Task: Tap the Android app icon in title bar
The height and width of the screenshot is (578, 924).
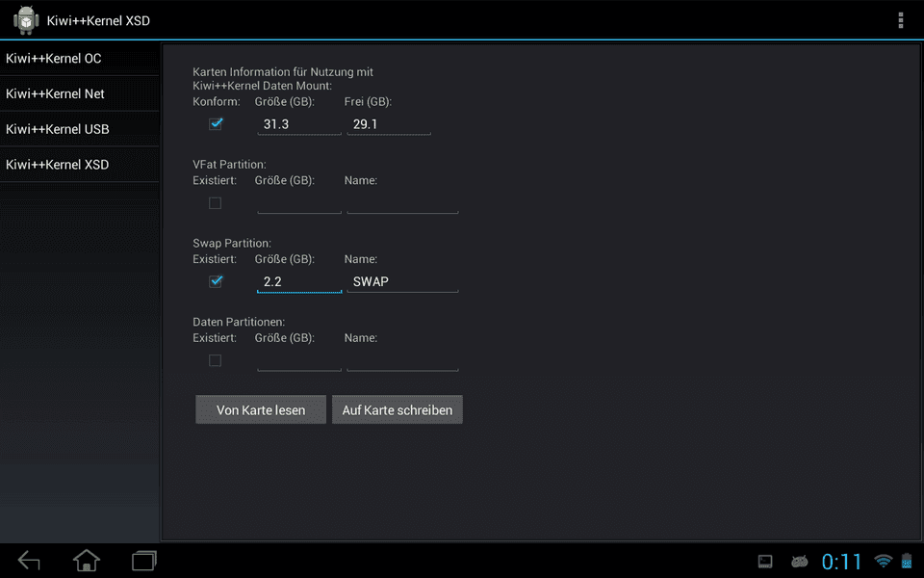Action: click(26, 20)
